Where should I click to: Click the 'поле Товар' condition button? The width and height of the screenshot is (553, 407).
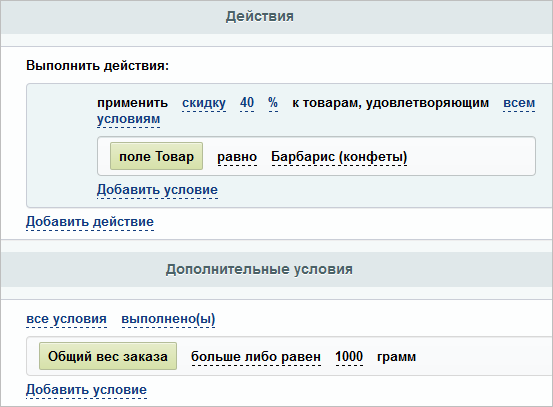tap(157, 156)
